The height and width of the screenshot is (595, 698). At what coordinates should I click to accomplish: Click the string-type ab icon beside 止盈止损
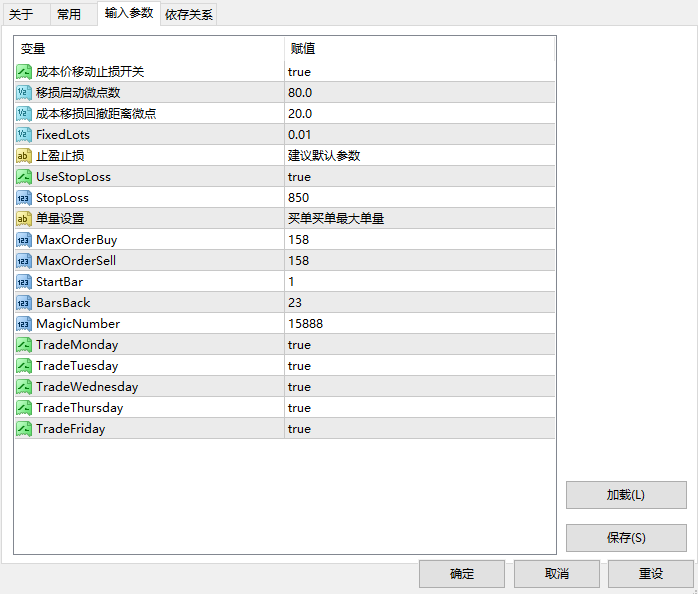pyautogui.click(x=24, y=156)
